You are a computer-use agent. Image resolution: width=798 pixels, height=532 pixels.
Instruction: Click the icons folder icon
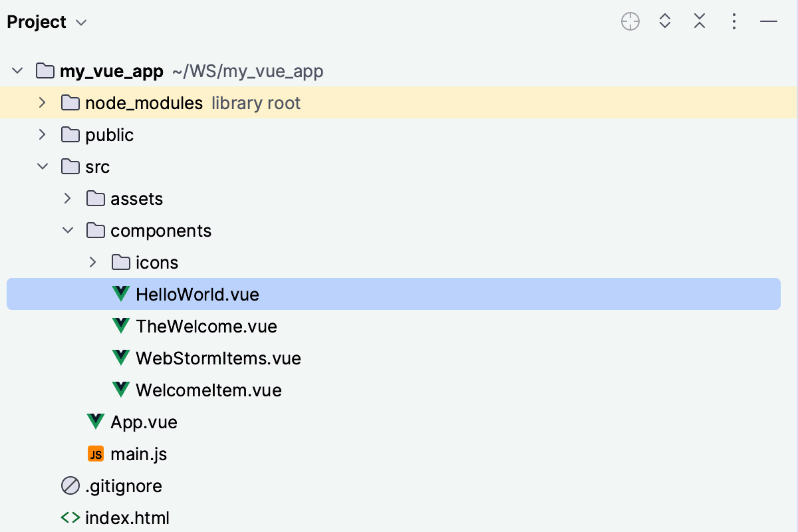(x=120, y=262)
